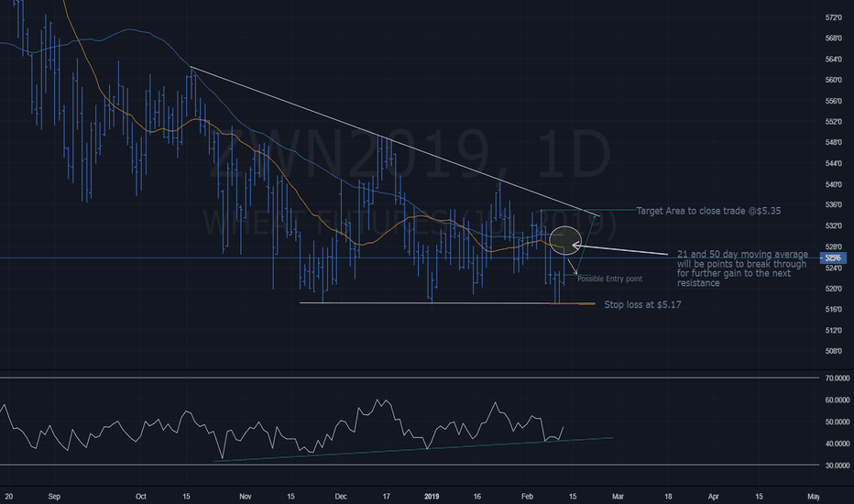This screenshot has height=504, width=854.
Task: Select the "Stop loss at $5.17" label
Action: [642, 304]
